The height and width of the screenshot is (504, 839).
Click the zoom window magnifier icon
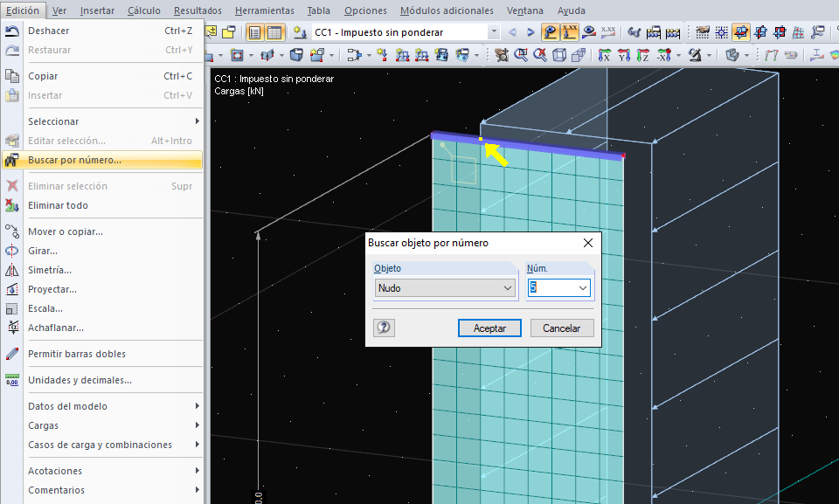[521, 54]
